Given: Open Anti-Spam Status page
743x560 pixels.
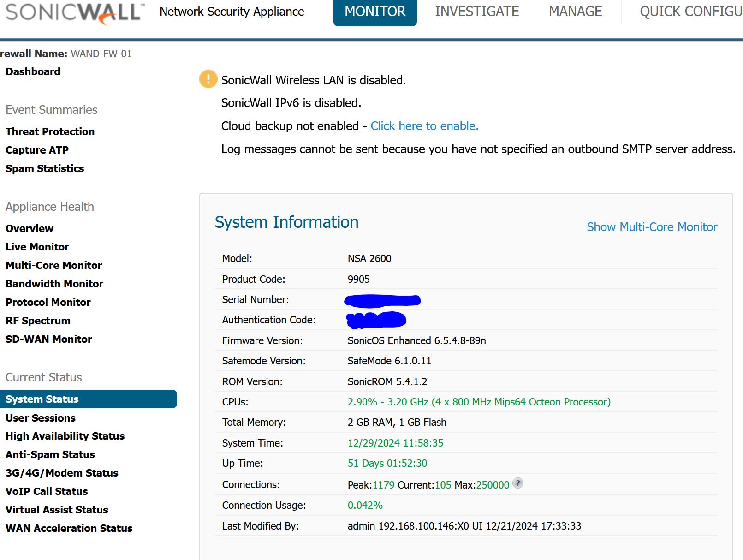Looking at the screenshot, I should (x=50, y=454).
